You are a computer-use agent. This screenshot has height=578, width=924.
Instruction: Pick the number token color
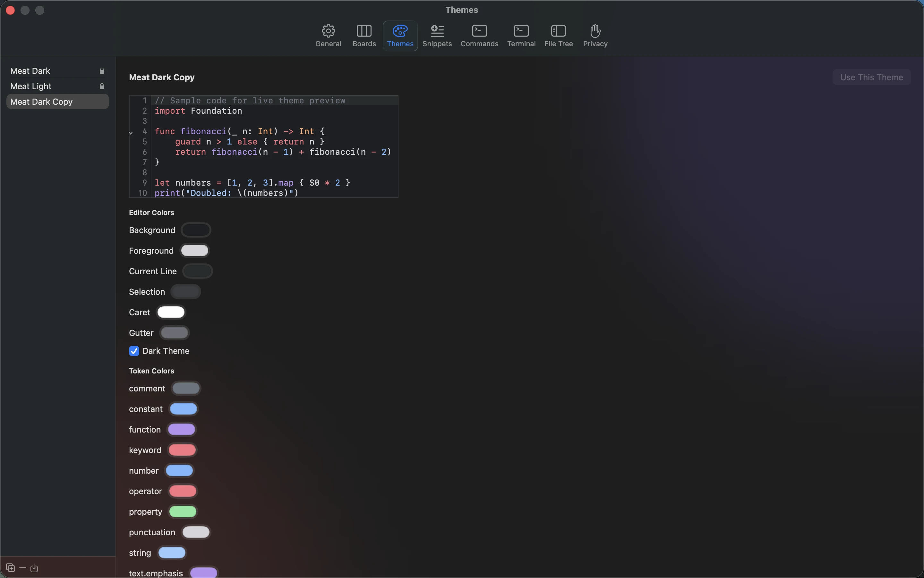(x=179, y=470)
